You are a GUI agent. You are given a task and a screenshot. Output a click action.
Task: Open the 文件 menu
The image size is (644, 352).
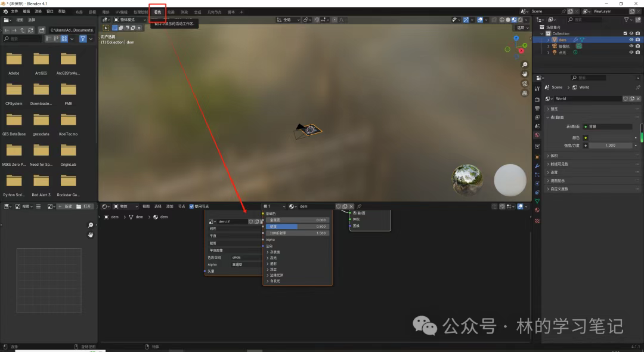14,11
